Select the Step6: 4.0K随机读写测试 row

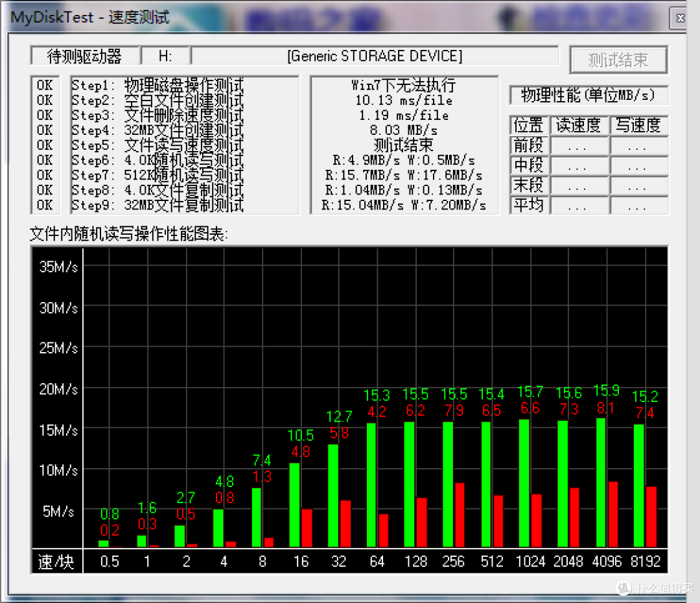[x=157, y=160]
